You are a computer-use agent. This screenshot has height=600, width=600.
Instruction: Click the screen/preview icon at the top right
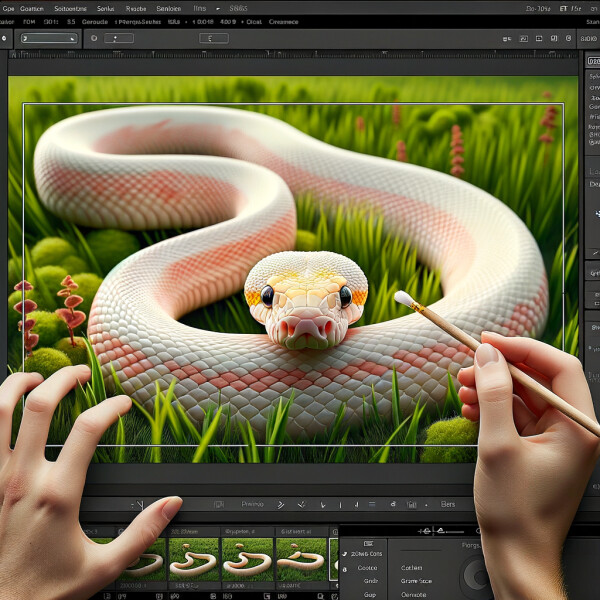point(539,38)
